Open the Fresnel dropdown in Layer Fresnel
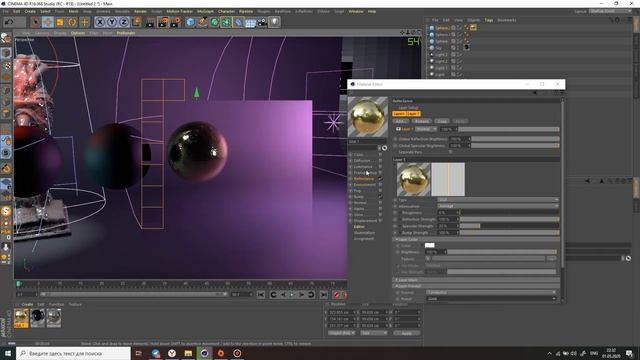This screenshot has width=640, height=360. coord(491,292)
